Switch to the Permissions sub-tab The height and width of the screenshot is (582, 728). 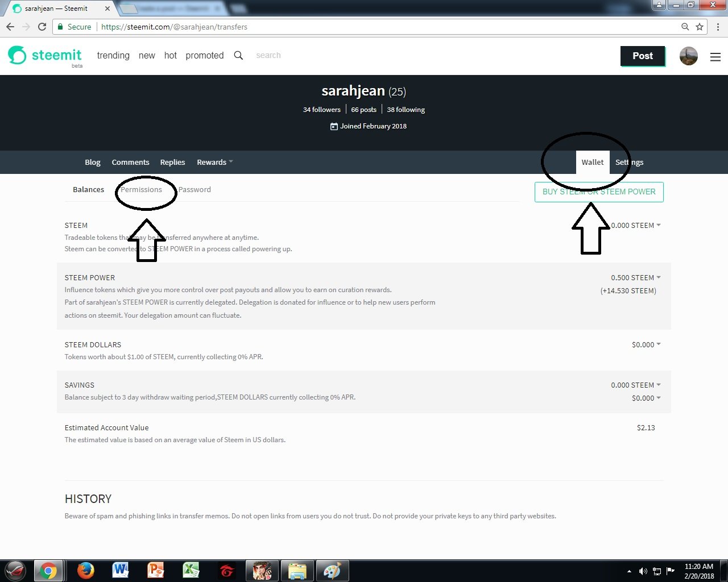(141, 189)
